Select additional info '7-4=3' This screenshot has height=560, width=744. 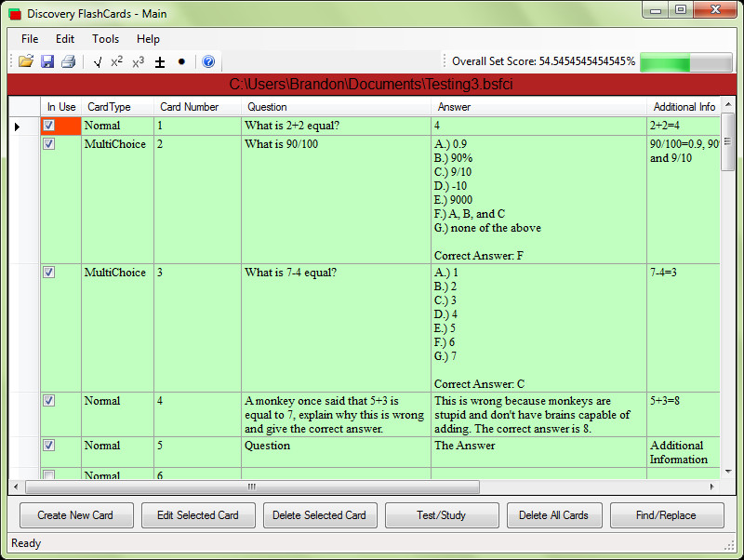[x=684, y=327]
